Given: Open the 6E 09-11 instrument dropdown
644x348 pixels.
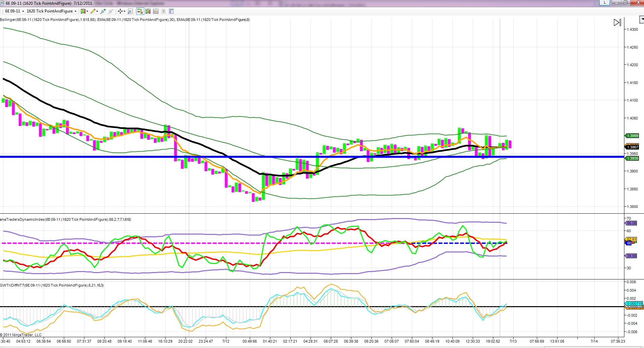Looking at the screenshot, I should pos(15,11).
